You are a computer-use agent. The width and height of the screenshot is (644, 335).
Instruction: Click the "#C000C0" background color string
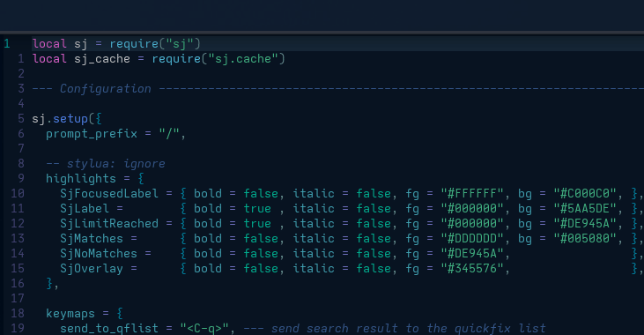click(585, 194)
